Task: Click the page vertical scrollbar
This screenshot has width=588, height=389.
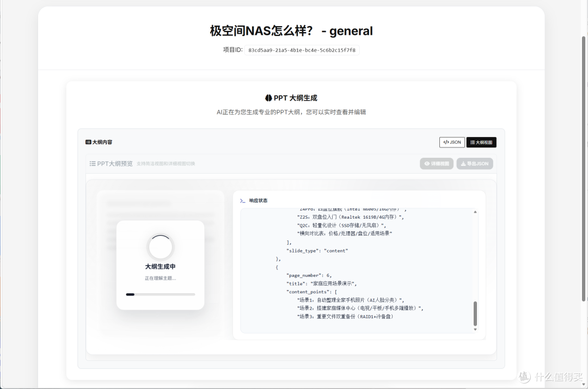Action: 584,169
